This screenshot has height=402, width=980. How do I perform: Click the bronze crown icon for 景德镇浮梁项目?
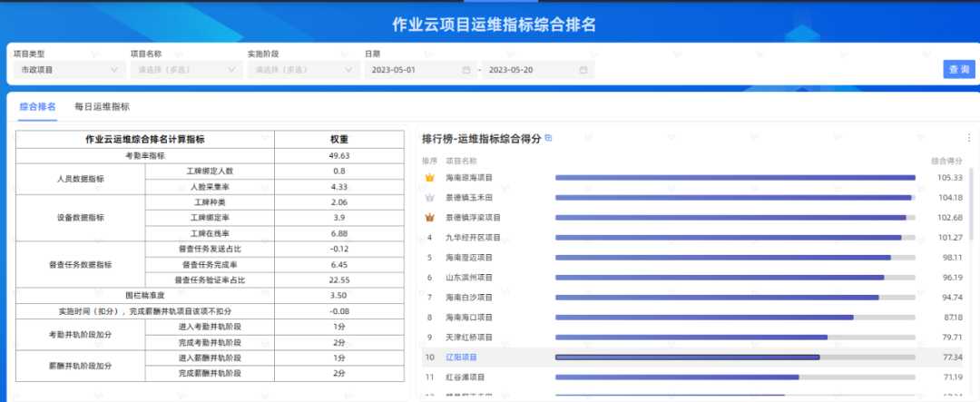pyautogui.click(x=430, y=218)
